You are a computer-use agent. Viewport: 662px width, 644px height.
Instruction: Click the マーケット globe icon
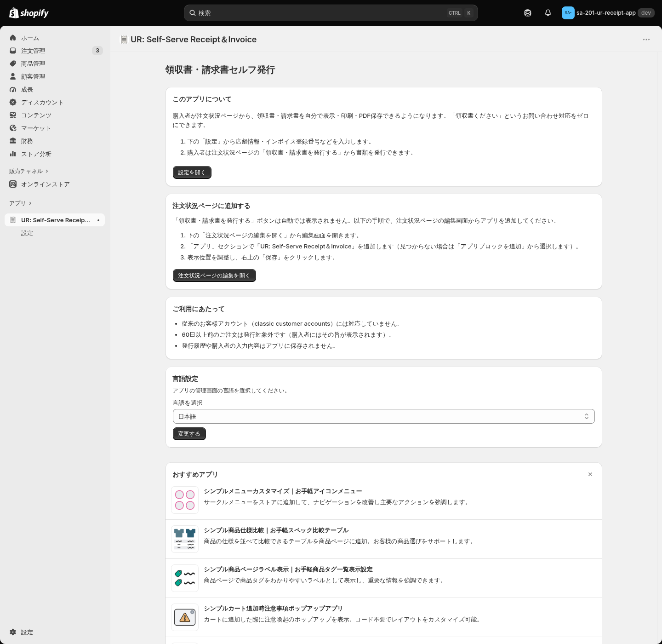pyautogui.click(x=13, y=128)
